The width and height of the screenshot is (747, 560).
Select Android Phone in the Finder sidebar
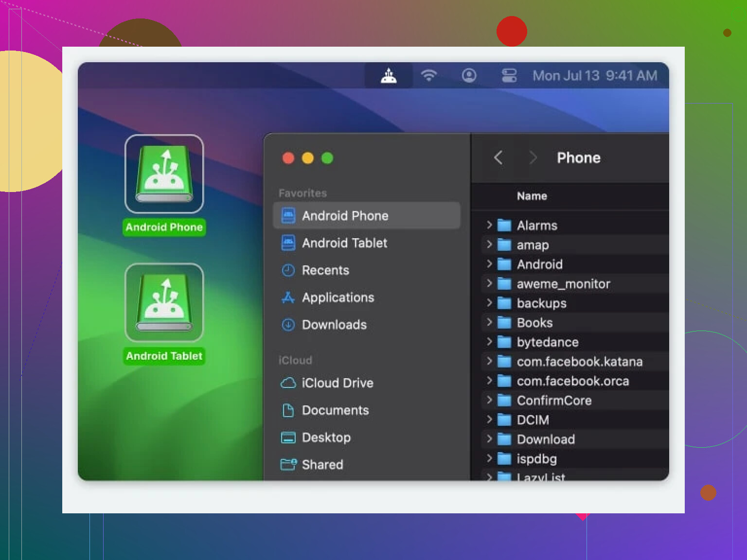[x=367, y=215]
